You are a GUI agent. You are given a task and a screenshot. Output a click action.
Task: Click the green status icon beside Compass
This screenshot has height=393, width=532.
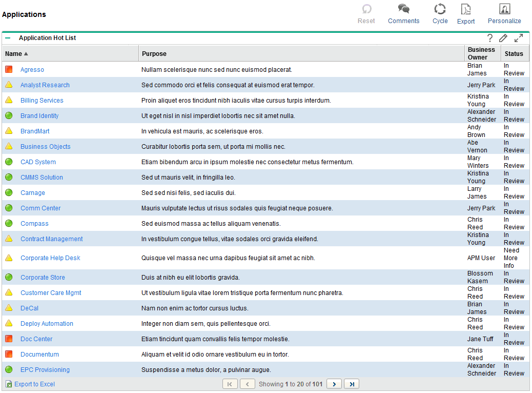point(9,223)
